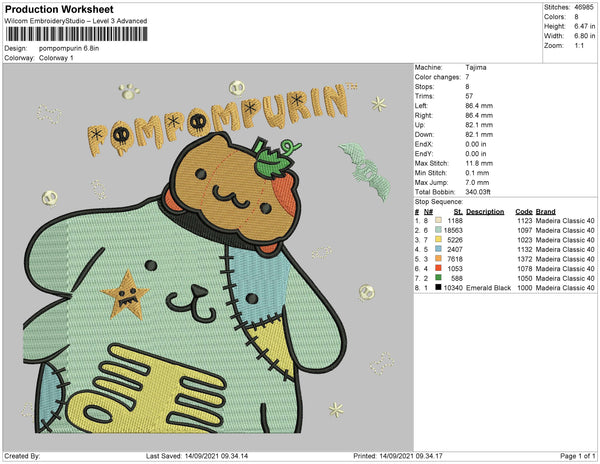
Task: Click the Stops value 8
Action: pos(467,86)
